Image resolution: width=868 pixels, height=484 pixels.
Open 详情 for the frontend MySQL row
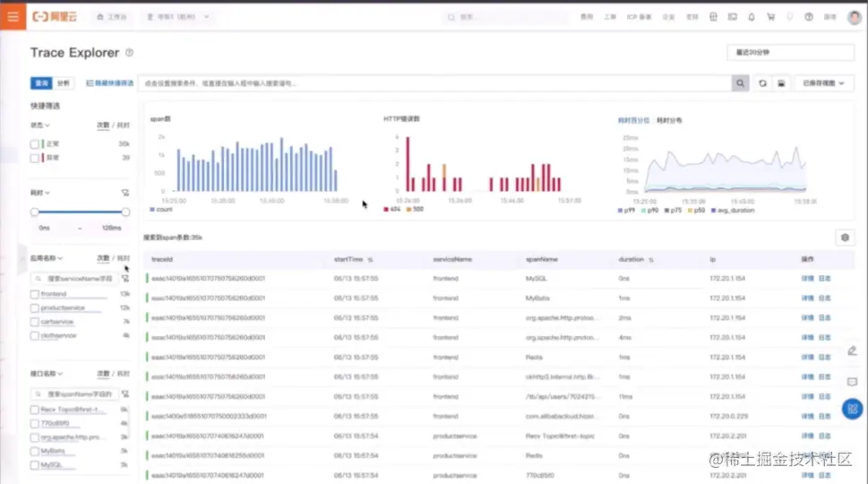[808, 279]
